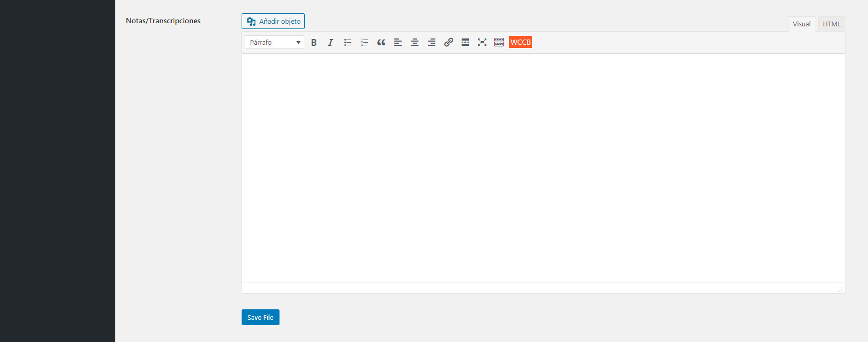Viewport: 868px width, 342px height.
Task: Open the Párrafo format dropdown
Action: tap(274, 42)
